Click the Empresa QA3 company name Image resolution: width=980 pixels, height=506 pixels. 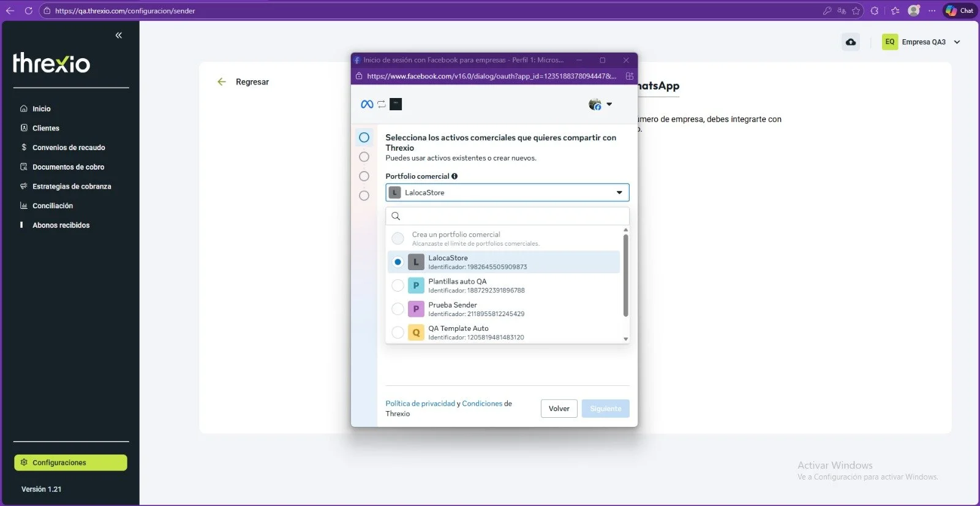click(x=924, y=42)
